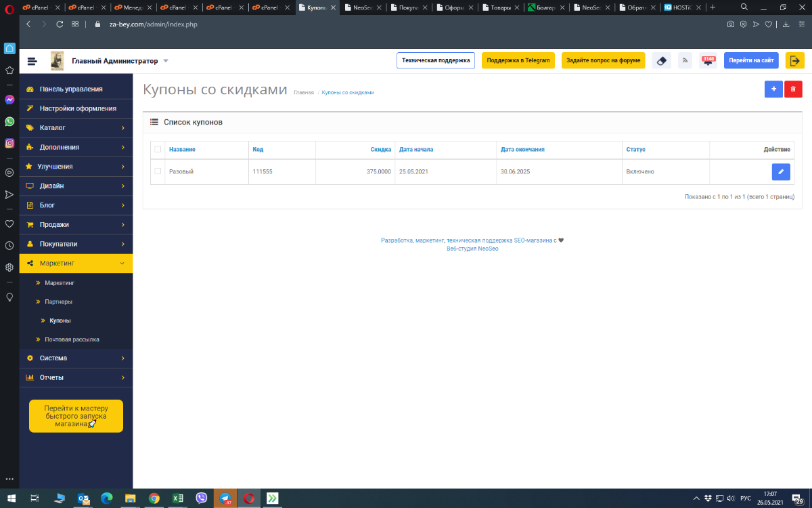Screen dimensions: 812x508
Task: Switch to the HOSTiQ browser tab
Action: tap(682, 7)
